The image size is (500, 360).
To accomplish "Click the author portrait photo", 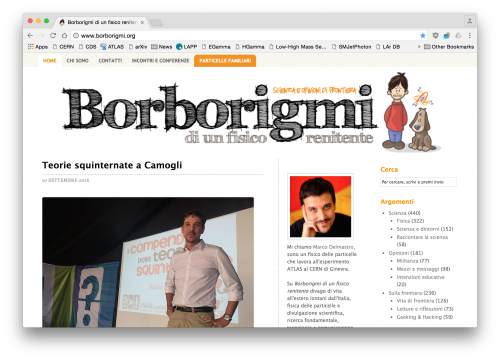I will [x=320, y=207].
